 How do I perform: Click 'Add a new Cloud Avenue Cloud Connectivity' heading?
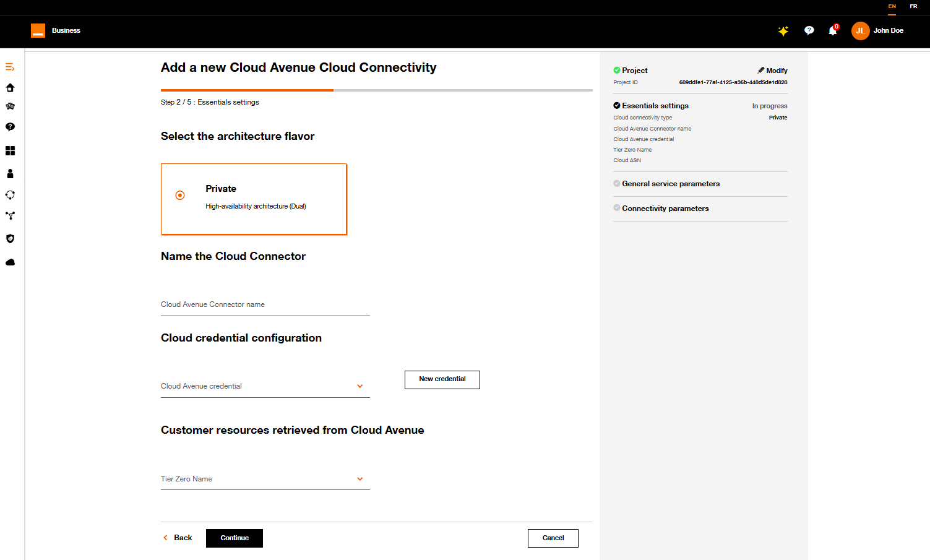click(x=299, y=67)
